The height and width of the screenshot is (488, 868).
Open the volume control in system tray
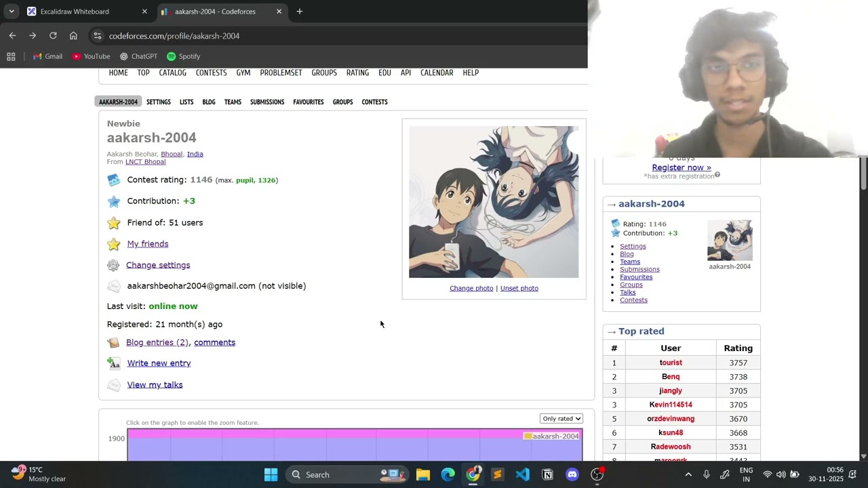click(x=781, y=474)
